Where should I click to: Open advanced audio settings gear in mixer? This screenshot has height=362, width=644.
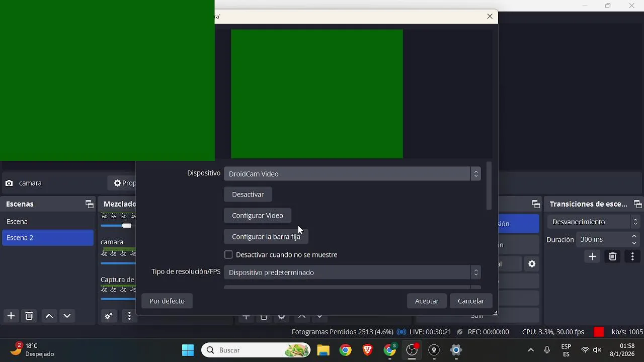point(108,316)
